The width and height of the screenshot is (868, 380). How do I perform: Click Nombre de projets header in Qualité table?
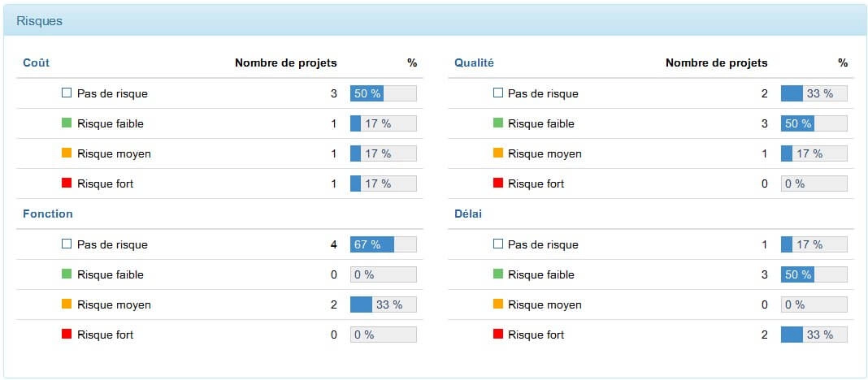click(x=716, y=63)
